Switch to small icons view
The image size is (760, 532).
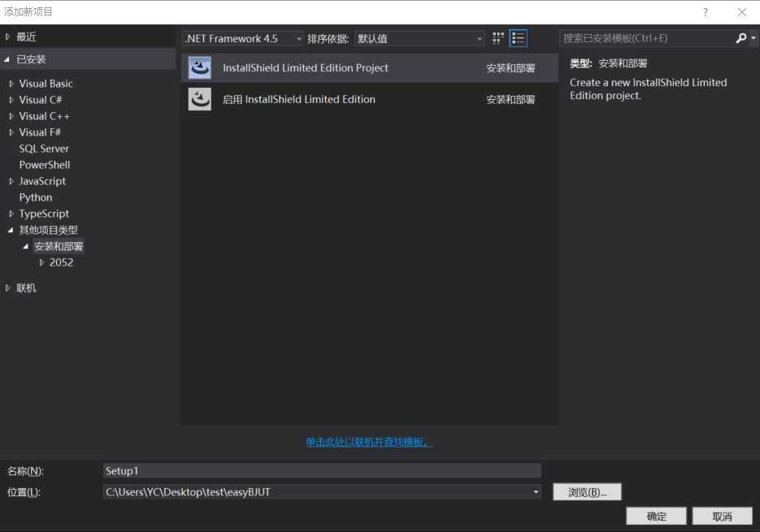[x=497, y=38]
